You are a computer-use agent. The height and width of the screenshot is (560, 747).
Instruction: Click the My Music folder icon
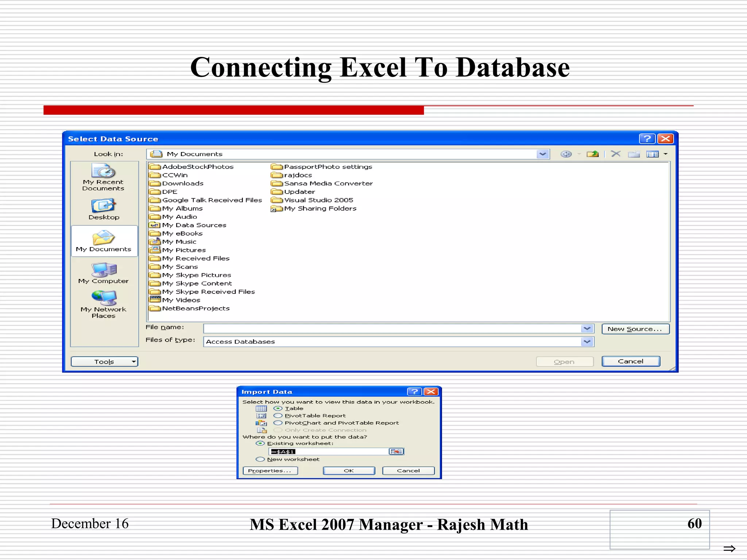coord(155,241)
